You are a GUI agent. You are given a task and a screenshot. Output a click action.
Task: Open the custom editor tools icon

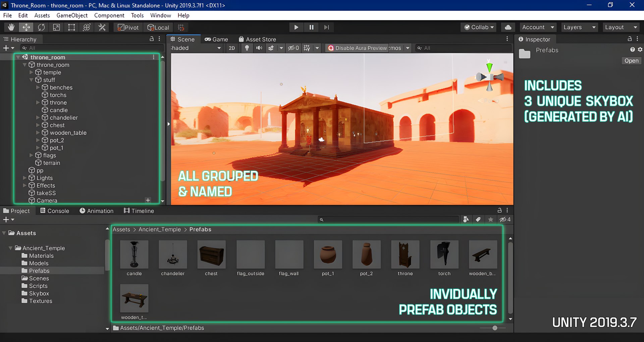(102, 27)
